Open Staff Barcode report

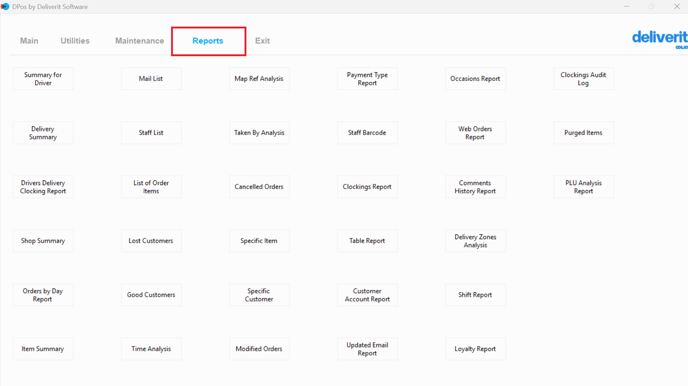pyautogui.click(x=367, y=132)
